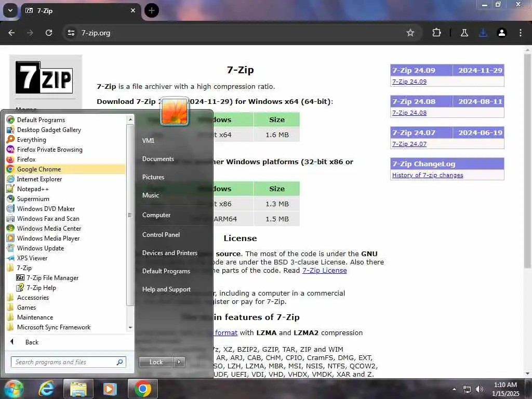Click the Chrome taskbar icon
Screen dimensions: 532x399
click(143, 389)
